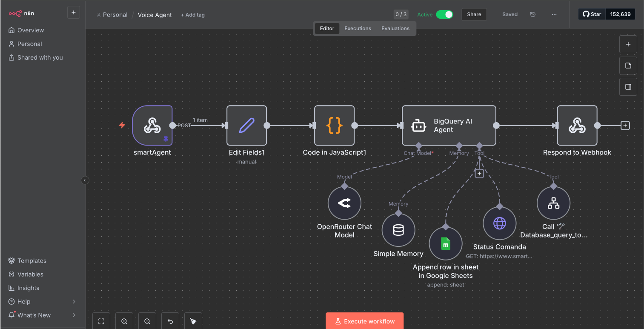Screen dimensions: 644x329
Task: Open the Status Comanda HTTP node
Action: (x=500, y=223)
